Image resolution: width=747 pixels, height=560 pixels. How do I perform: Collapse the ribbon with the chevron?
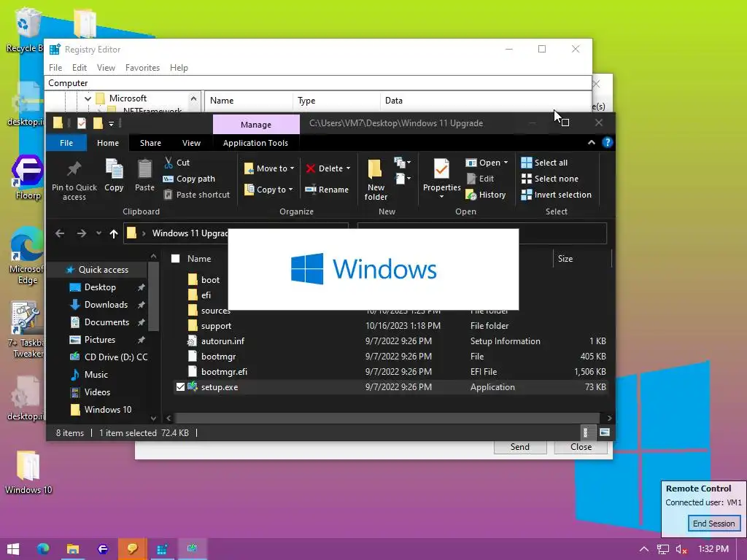point(591,142)
